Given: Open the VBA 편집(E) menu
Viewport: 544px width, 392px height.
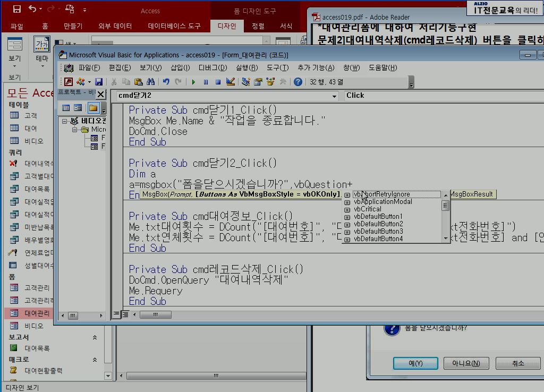Looking at the screenshot, I should (120, 67).
